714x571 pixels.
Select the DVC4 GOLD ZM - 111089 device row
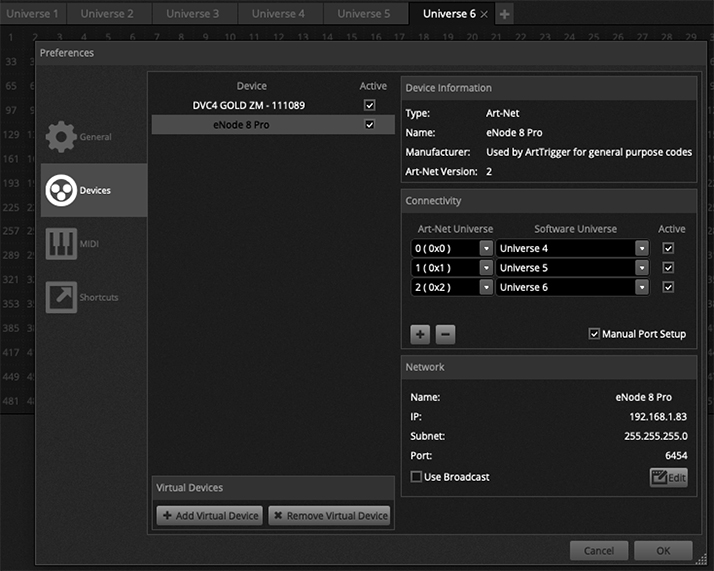point(273,105)
